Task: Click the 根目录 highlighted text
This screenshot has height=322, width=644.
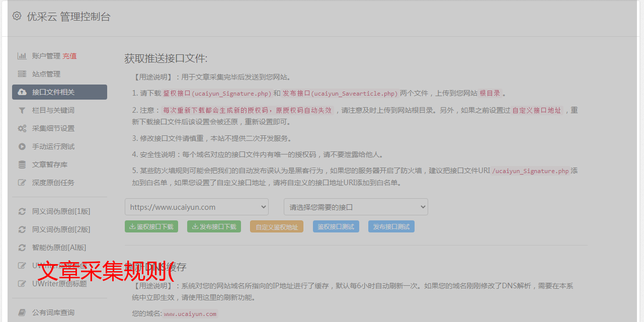Action: (x=490, y=93)
